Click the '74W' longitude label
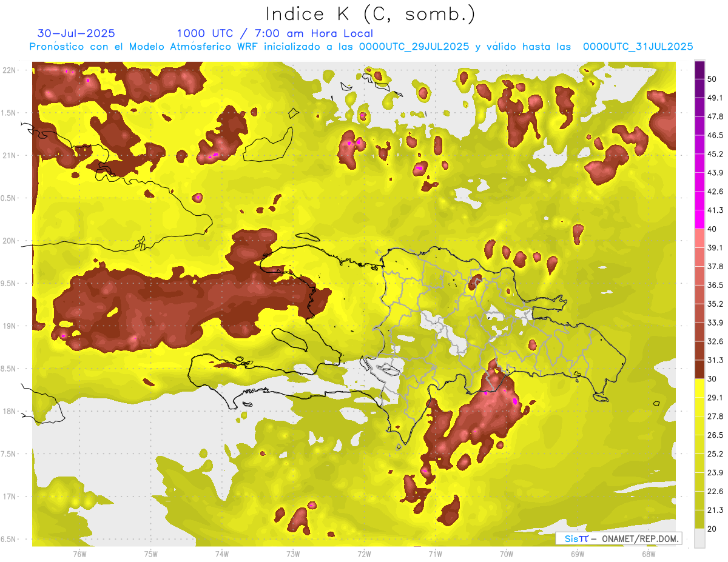The width and height of the screenshot is (728, 562). pyautogui.click(x=221, y=554)
